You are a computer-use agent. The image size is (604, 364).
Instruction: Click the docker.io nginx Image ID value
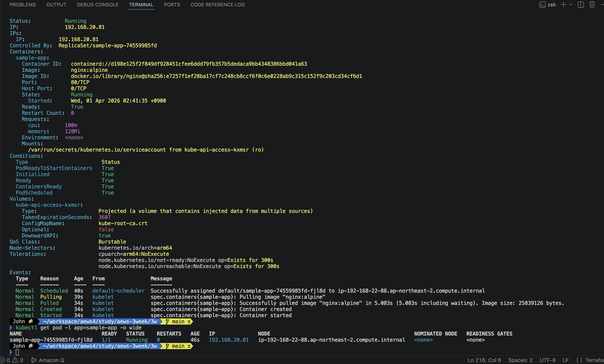pos(216,76)
